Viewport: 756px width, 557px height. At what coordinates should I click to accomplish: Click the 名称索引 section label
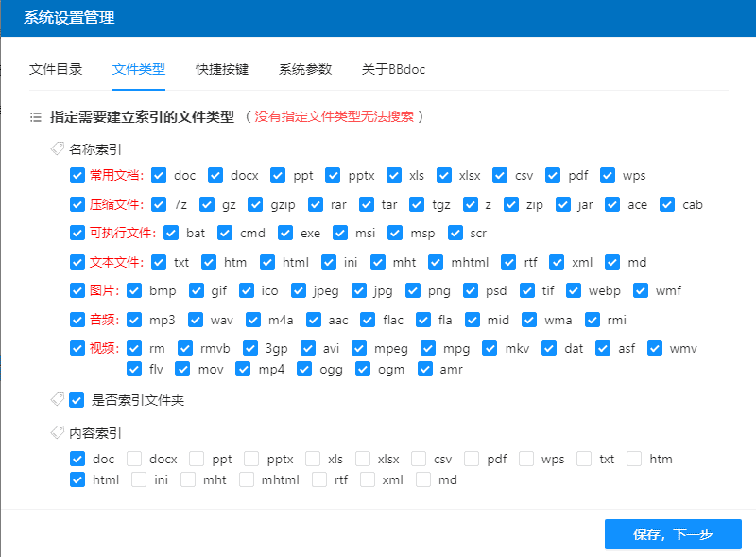[95, 149]
